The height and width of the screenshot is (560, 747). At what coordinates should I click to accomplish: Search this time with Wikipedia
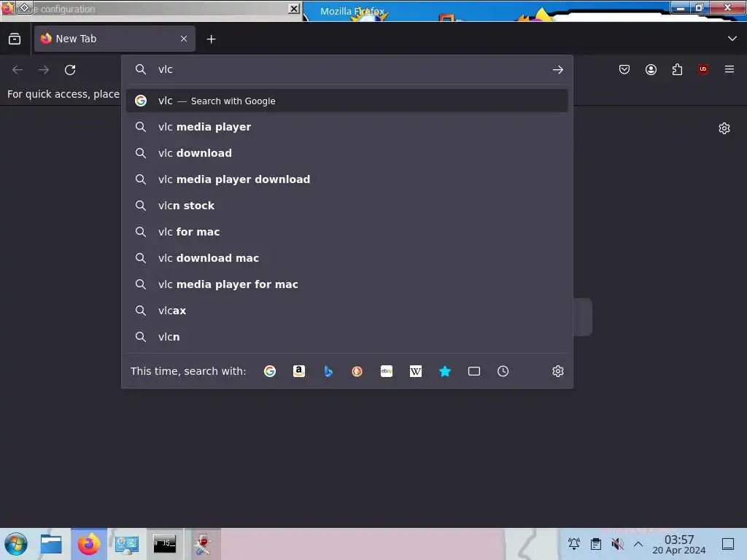[x=415, y=371]
